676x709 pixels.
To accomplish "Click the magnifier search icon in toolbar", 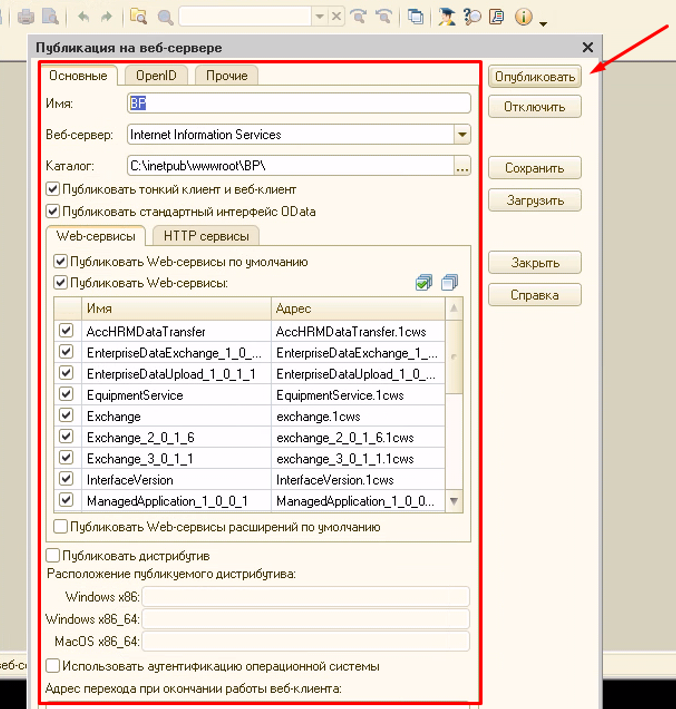I will click(x=164, y=17).
